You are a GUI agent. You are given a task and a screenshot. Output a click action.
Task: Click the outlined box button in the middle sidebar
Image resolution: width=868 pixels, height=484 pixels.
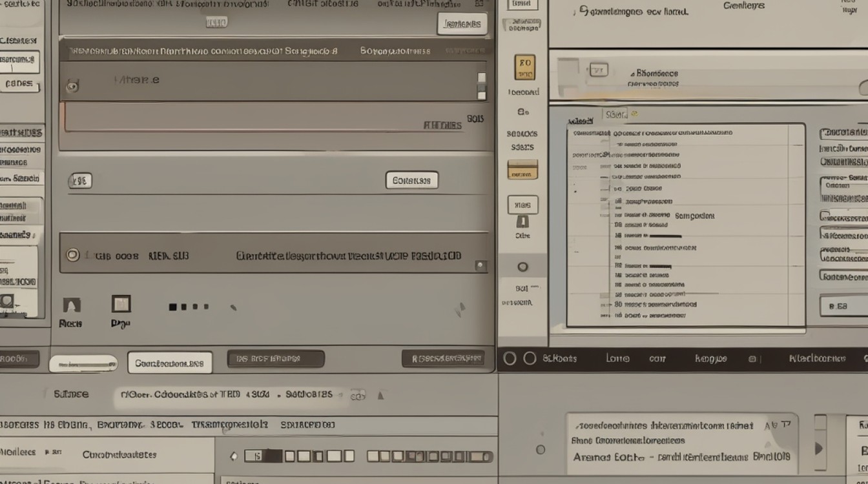click(x=522, y=205)
